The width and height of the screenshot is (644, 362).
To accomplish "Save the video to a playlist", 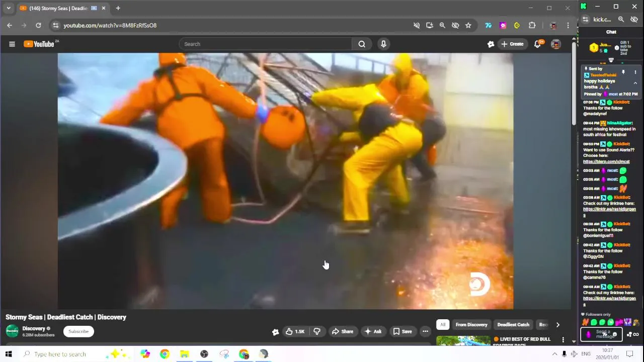I will [403, 331].
